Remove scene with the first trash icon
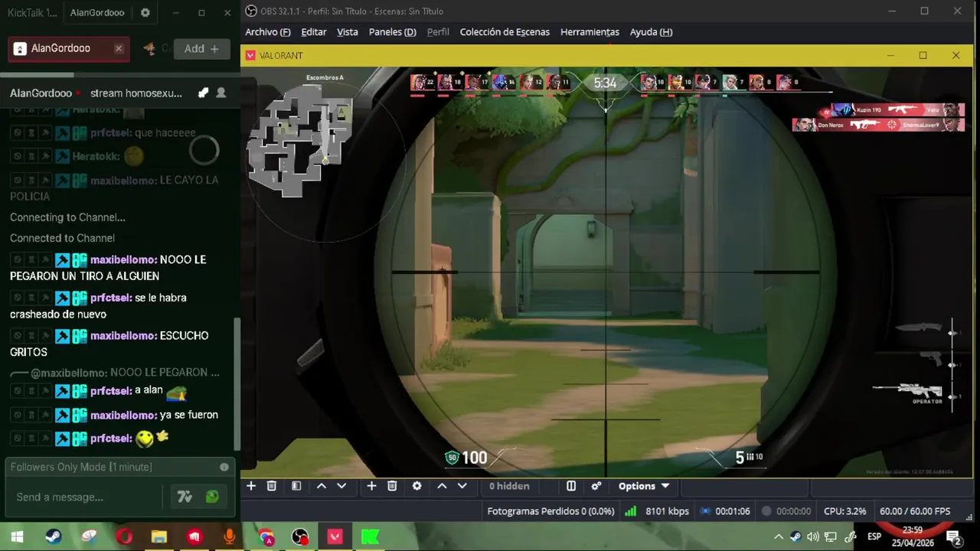Screen dimensions: 980x551 [x=272, y=486]
